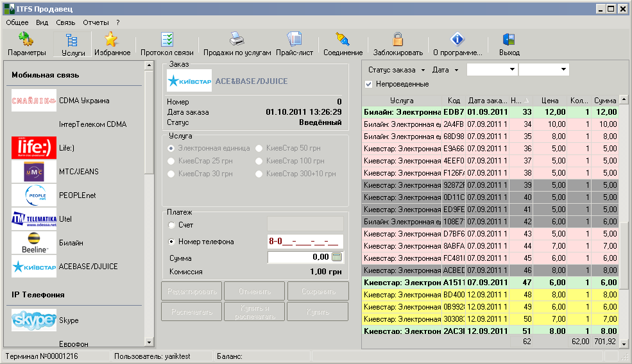The height and width of the screenshot is (364, 632).
Task: Select КиевСтар 100 грн radio option
Action: tap(259, 161)
